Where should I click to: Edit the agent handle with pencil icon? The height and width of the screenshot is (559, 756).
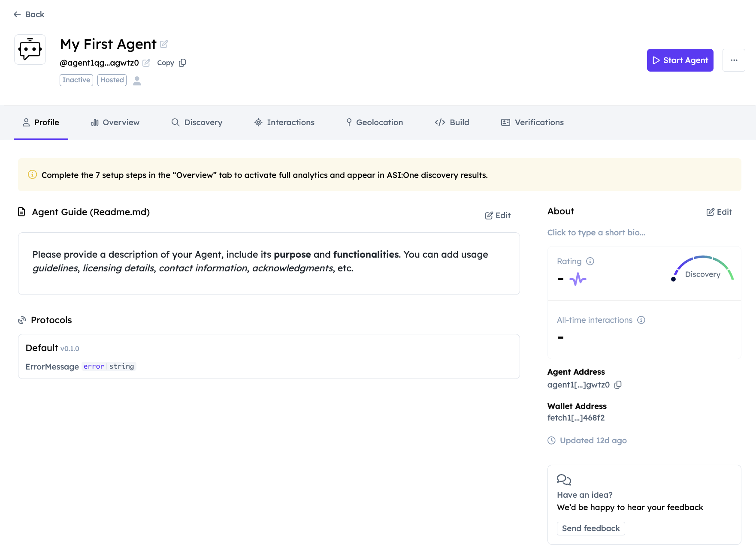146,63
